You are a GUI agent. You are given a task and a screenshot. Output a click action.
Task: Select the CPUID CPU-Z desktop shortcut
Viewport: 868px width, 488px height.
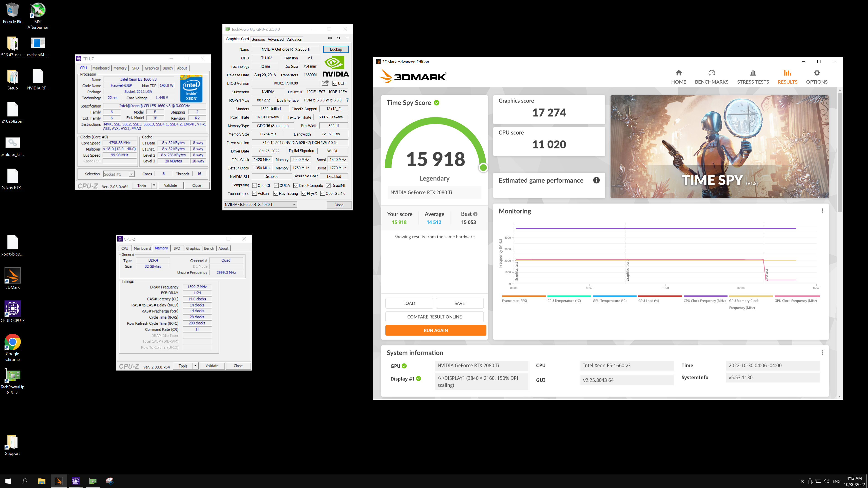click(12, 312)
